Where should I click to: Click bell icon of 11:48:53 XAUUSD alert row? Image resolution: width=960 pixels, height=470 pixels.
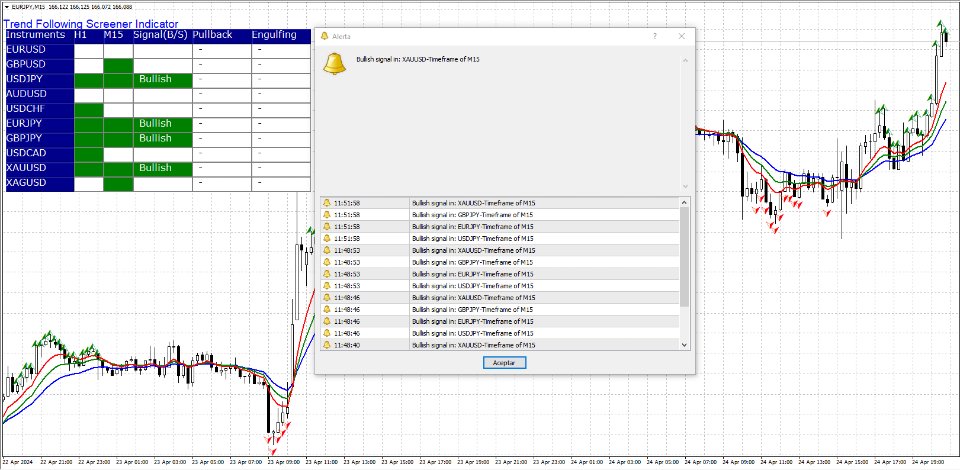pyautogui.click(x=327, y=250)
